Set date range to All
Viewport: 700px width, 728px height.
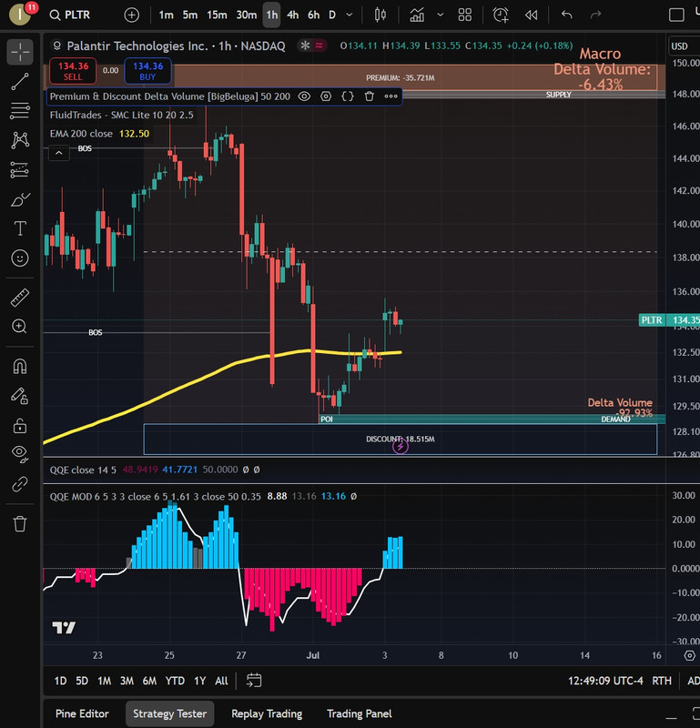[221, 681]
